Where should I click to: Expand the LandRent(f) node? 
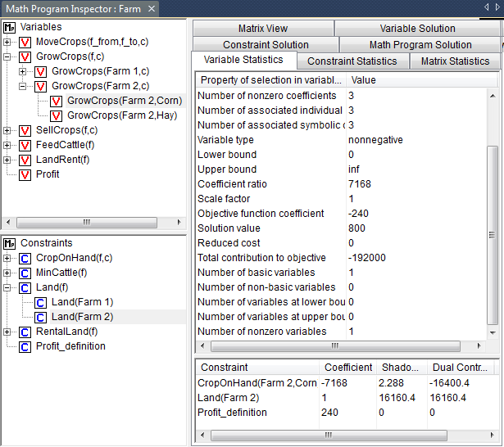point(7,160)
